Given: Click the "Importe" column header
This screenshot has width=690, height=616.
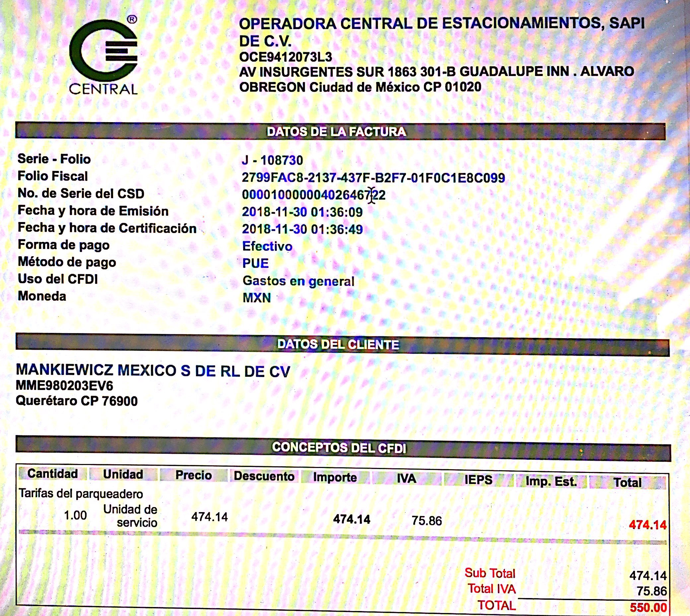Looking at the screenshot, I should click(335, 478).
